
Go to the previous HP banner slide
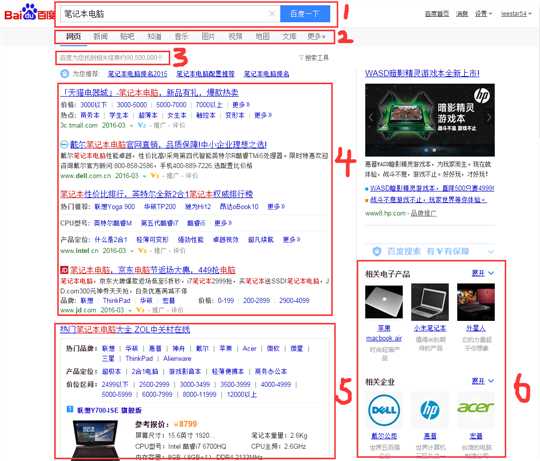371,117
